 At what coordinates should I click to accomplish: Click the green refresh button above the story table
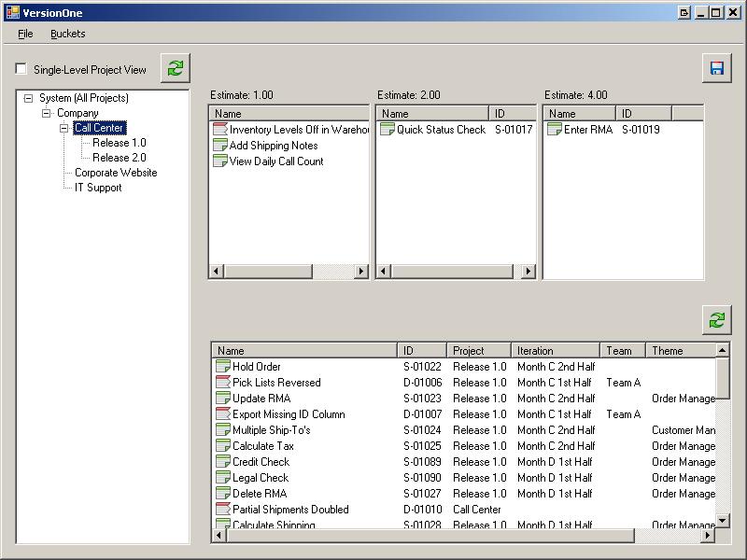click(716, 320)
